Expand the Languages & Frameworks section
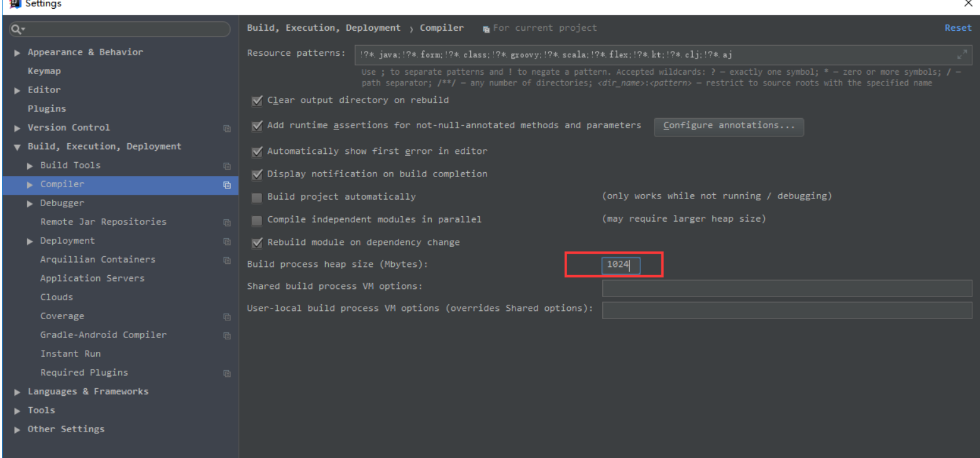Screen dimensions: 980x458 17,391
